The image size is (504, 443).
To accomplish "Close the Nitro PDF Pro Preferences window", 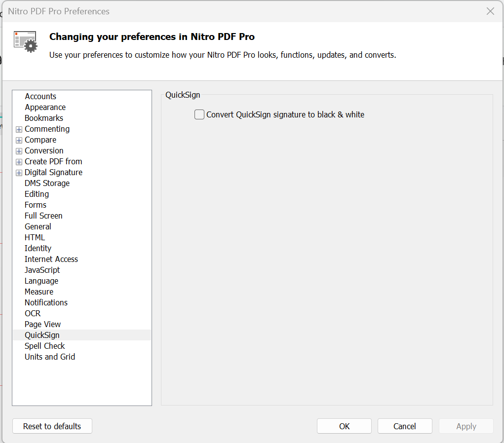I will tap(490, 11).
